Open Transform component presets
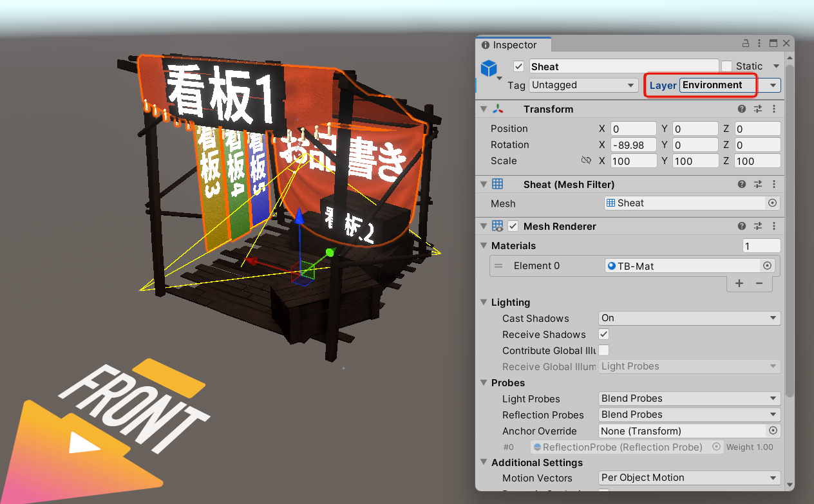The image size is (814, 504). 758,109
